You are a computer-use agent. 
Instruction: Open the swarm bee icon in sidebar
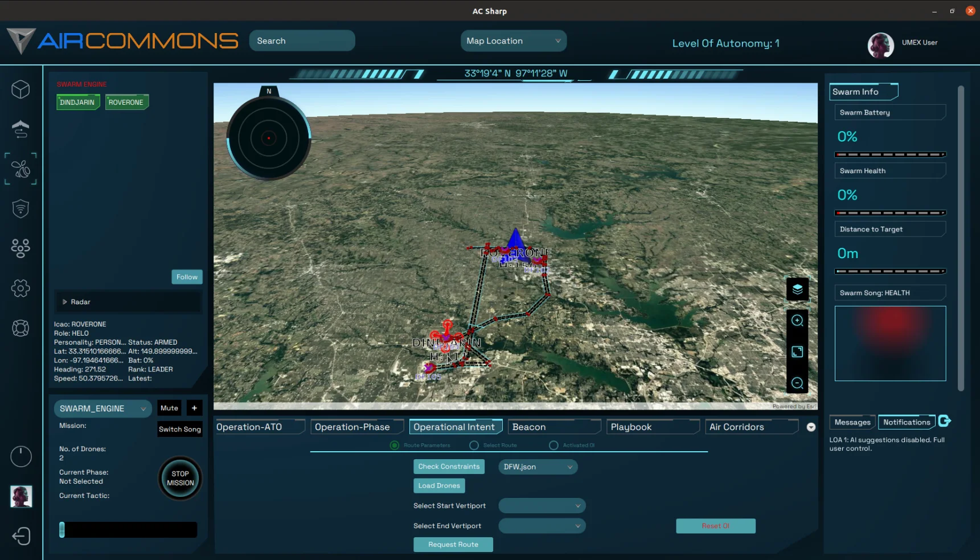click(x=20, y=169)
